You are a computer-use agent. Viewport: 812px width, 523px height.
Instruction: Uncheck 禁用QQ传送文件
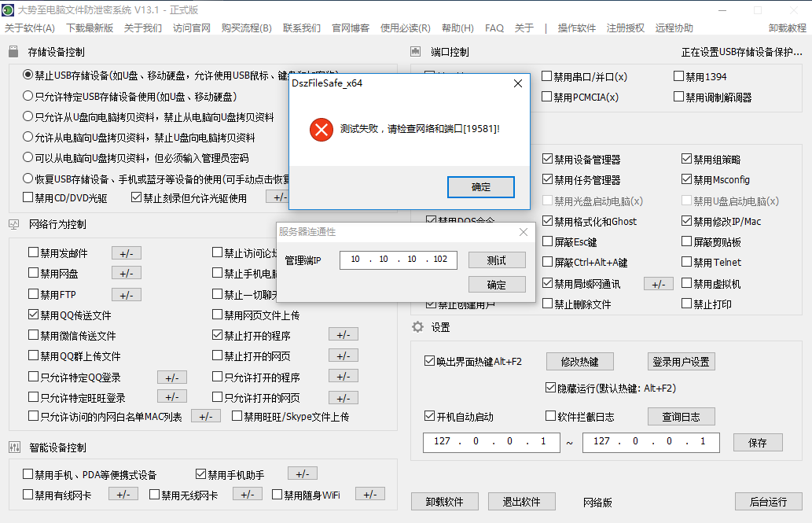click(34, 315)
